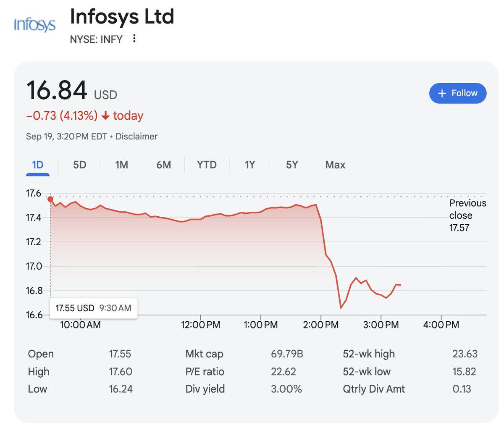Screen dimensions: 504x433
Task: Switch to the 5Y chart range
Action: pos(292,165)
